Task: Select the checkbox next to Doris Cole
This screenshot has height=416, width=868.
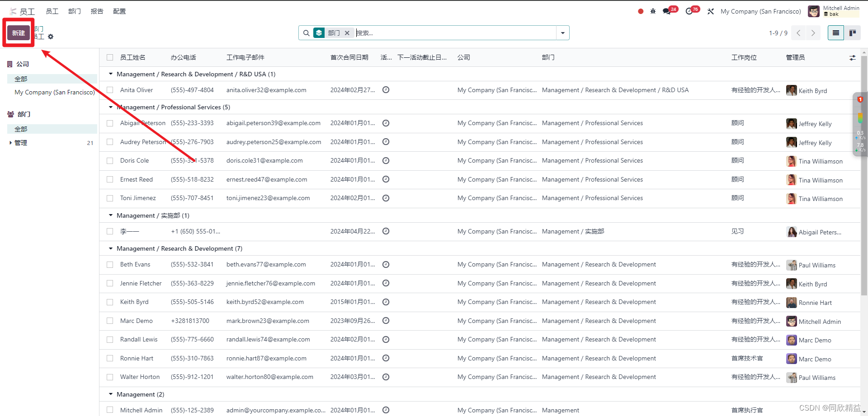Action: [x=109, y=160]
